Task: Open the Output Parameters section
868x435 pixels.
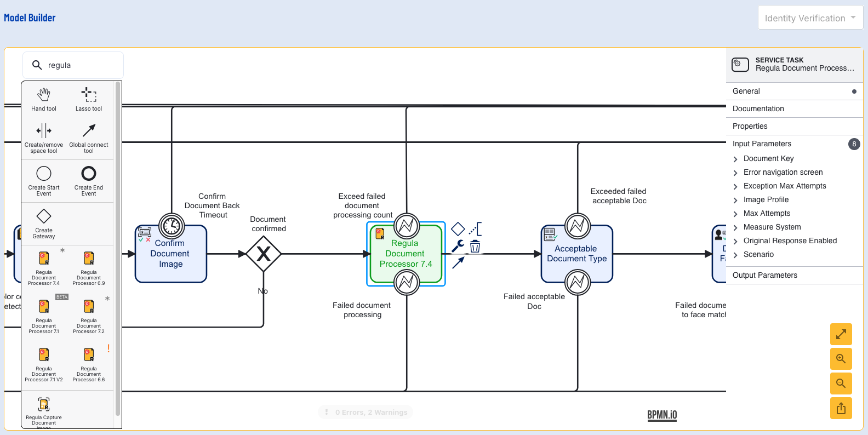Action: 795,275
